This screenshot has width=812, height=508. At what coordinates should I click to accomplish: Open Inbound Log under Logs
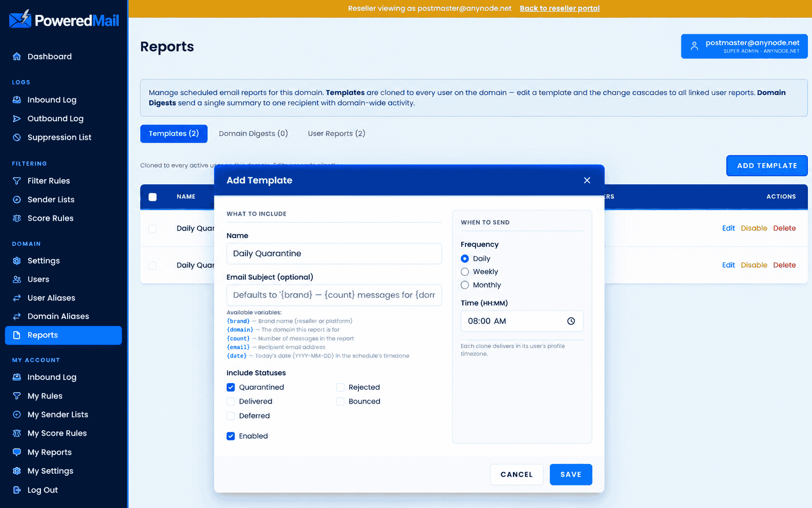click(63, 100)
